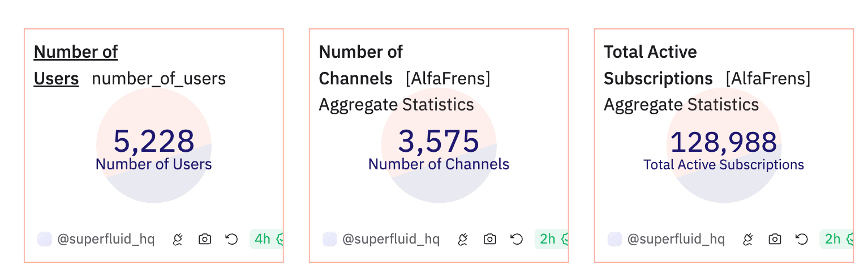
Task: Click the 4h freshness badge on Users widget
Action: click(x=266, y=240)
